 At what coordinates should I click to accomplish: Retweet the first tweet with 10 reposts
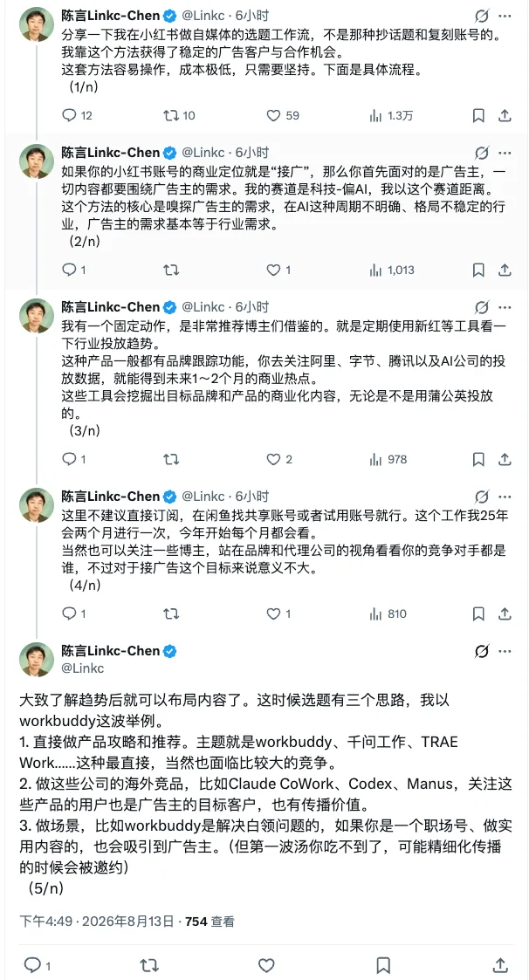pos(179,115)
